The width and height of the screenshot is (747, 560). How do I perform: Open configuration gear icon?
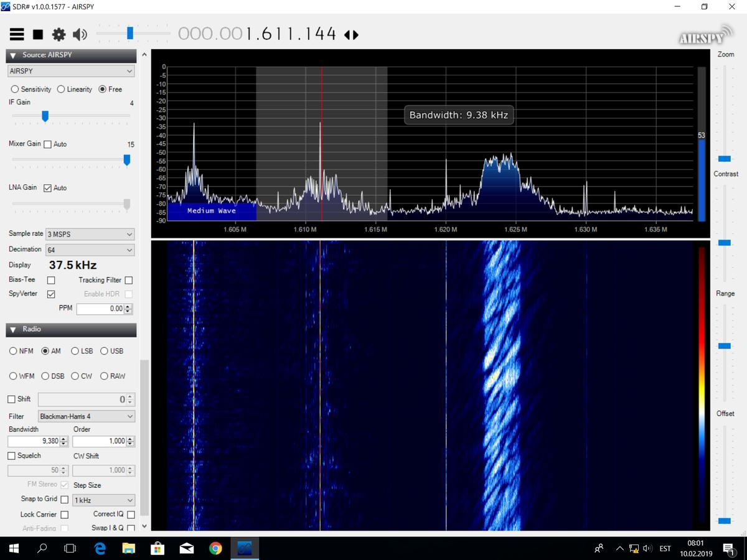coord(59,34)
